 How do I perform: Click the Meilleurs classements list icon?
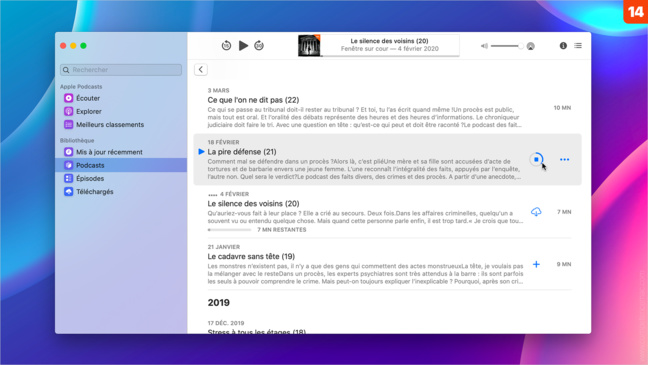click(x=69, y=124)
